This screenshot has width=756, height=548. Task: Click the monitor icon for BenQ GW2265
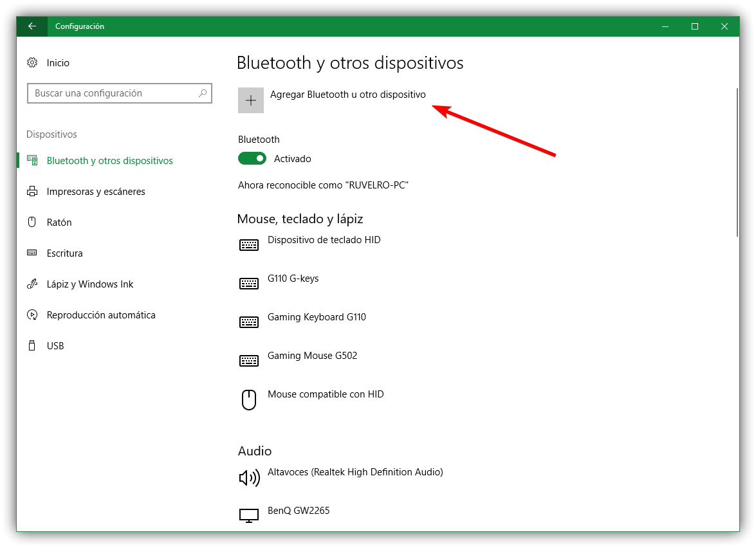[249, 515]
